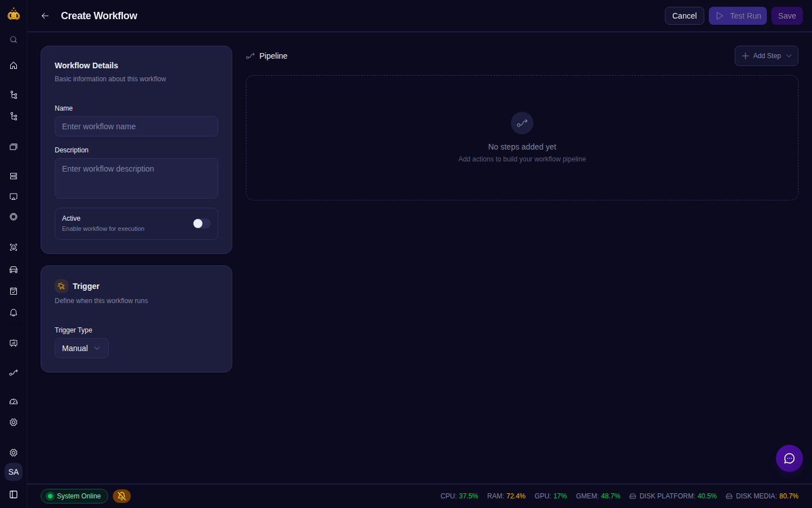This screenshot has width=812, height=508.
Task: Click the System Online status pill
Action: pyautogui.click(x=74, y=496)
